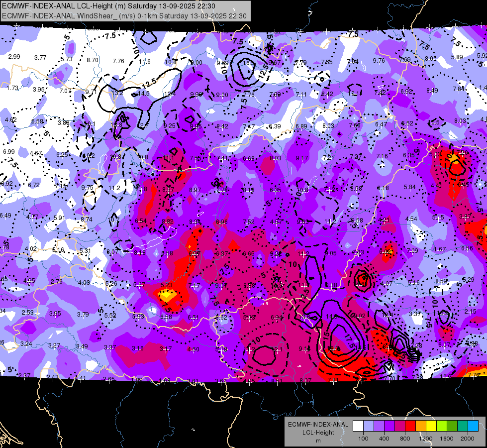Click the legend tick label 2000

(x=468, y=439)
